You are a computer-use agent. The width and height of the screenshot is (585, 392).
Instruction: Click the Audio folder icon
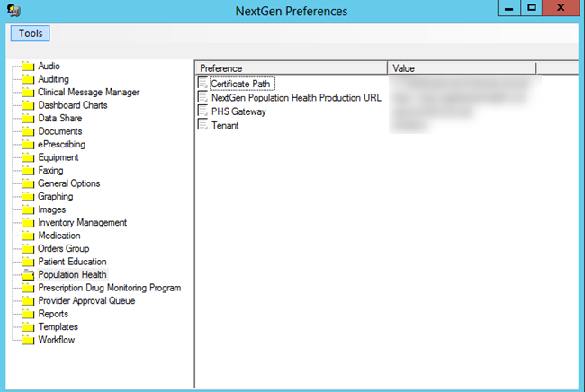(28, 67)
